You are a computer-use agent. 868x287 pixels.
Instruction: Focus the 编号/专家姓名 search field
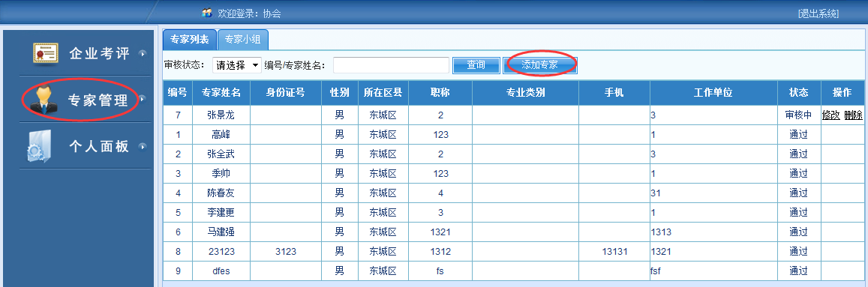pos(391,65)
